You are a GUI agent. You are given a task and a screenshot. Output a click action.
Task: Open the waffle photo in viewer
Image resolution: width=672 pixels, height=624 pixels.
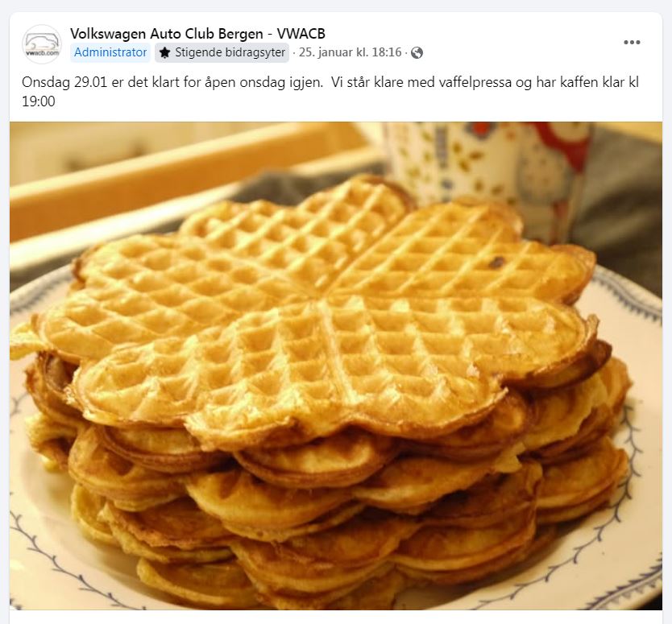coord(336,366)
